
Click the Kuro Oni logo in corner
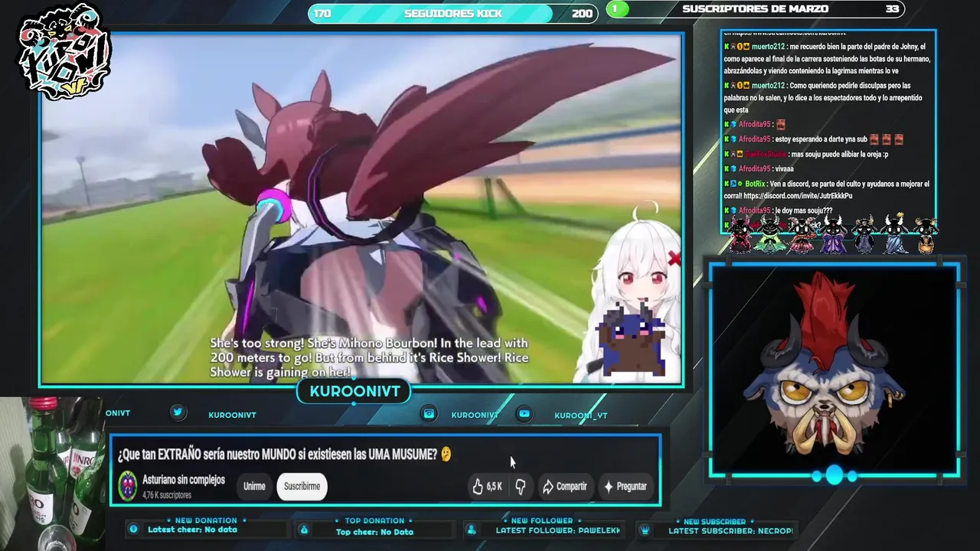coord(64,52)
